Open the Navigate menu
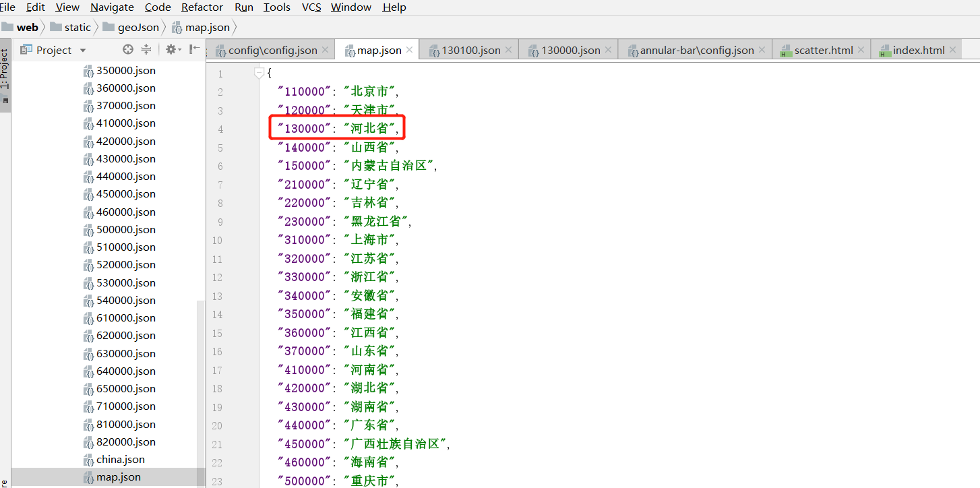980x488 pixels. pyautogui.click(x=112, y=7)
